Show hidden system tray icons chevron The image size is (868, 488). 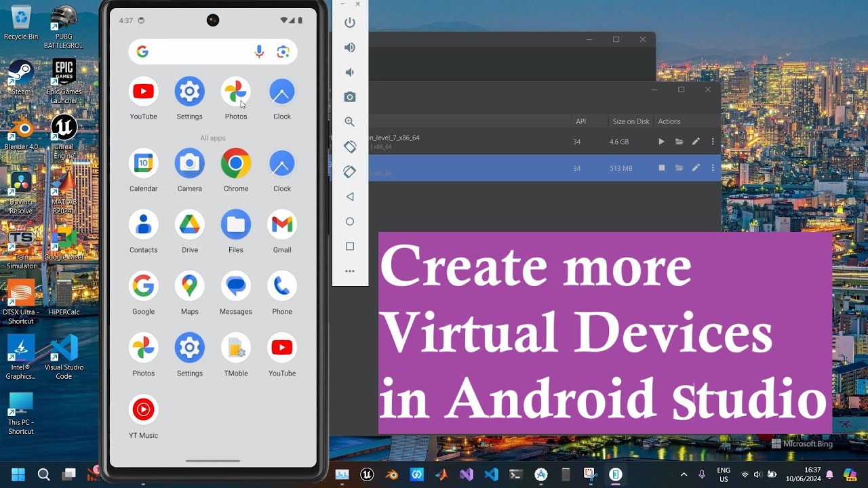point(684,474)
